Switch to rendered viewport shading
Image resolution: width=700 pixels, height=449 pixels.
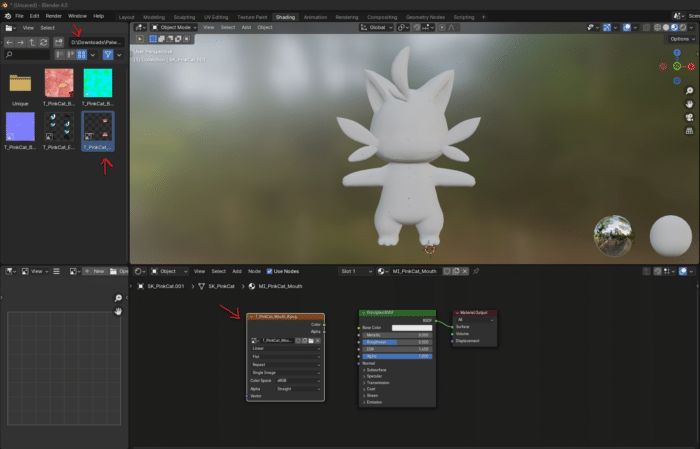[683, 28]
